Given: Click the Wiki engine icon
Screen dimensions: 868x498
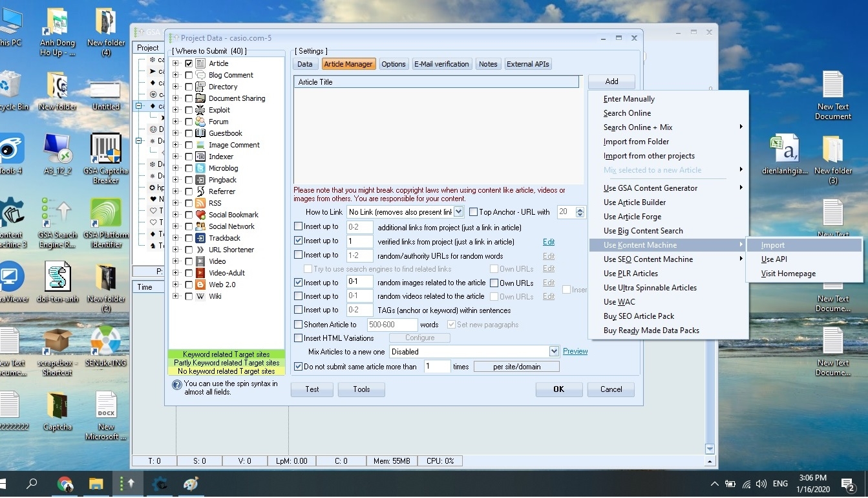Looking at the screenshot, I should [x=200, y=296].
